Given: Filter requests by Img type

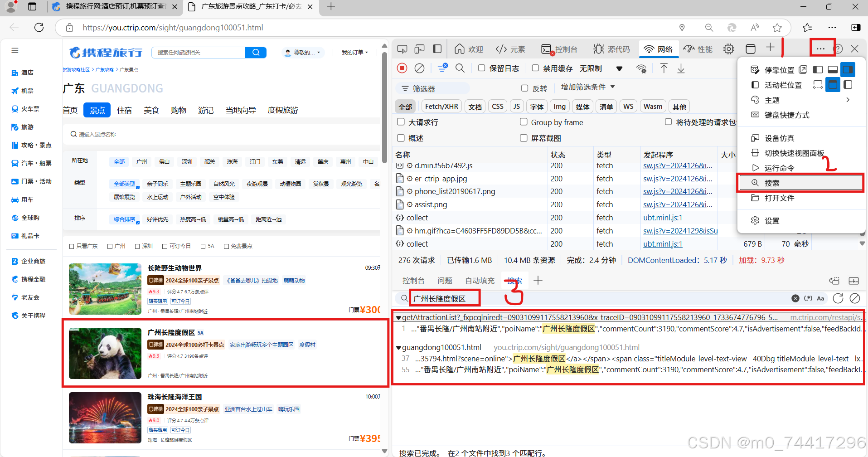Looking at the screenshot, I should (x=560, y=107).
